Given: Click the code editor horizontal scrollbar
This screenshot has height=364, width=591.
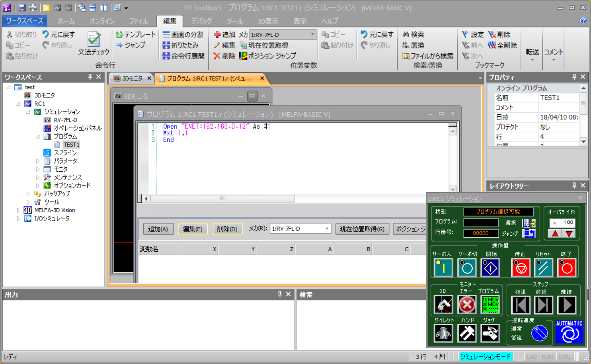Looking at the screenshot, I should tap(222, 198).
